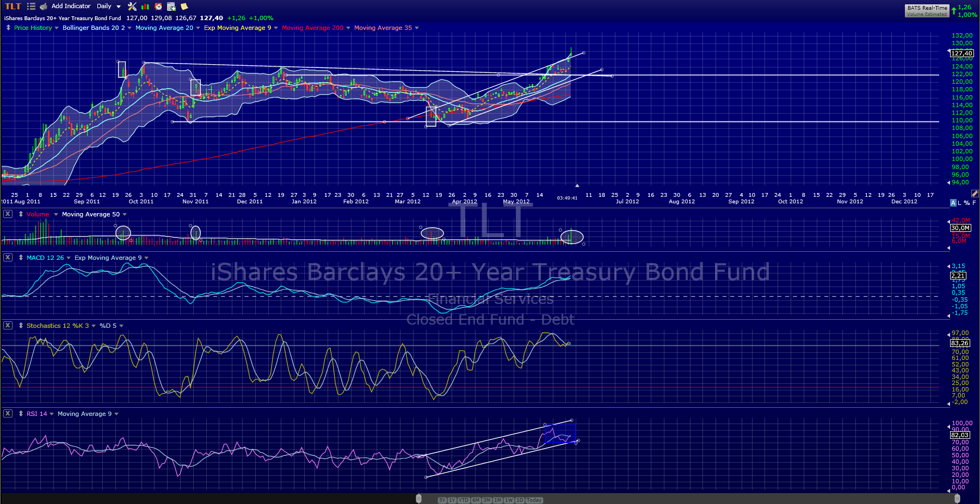Set time range to YTD
This screenshot has height=504, width=980.
click(x=464, y=500)
